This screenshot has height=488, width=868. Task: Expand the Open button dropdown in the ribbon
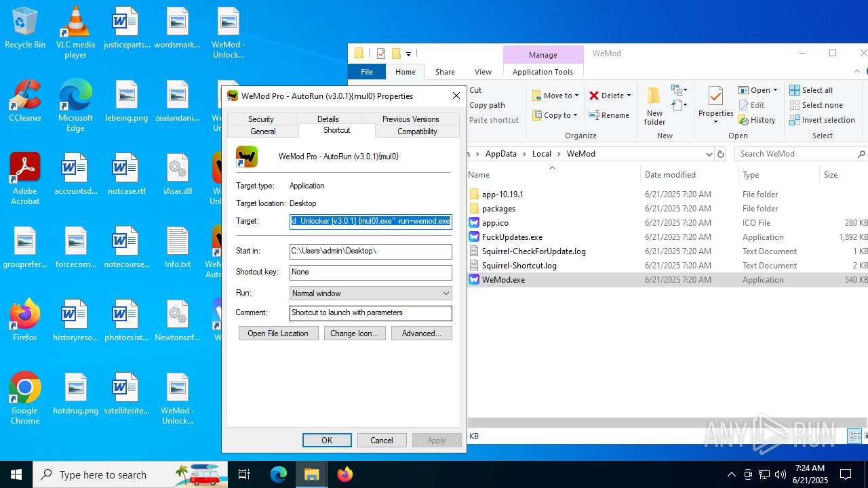775,90
